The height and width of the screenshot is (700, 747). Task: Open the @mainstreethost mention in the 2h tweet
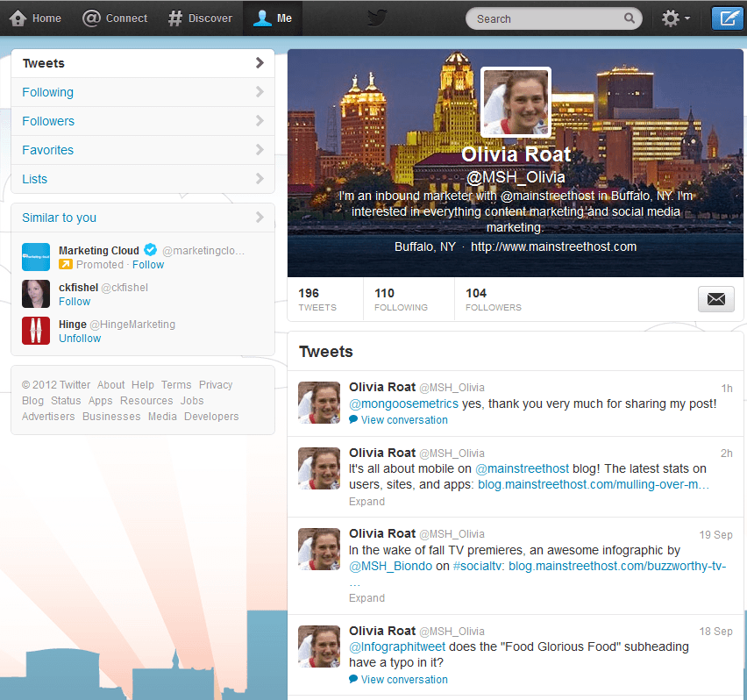click(523, 468)
